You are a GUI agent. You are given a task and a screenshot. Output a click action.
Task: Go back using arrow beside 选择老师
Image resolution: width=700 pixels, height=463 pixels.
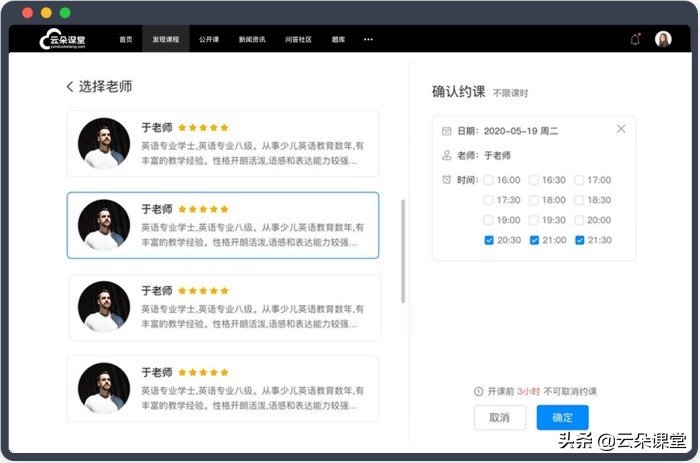click(70, 87)
